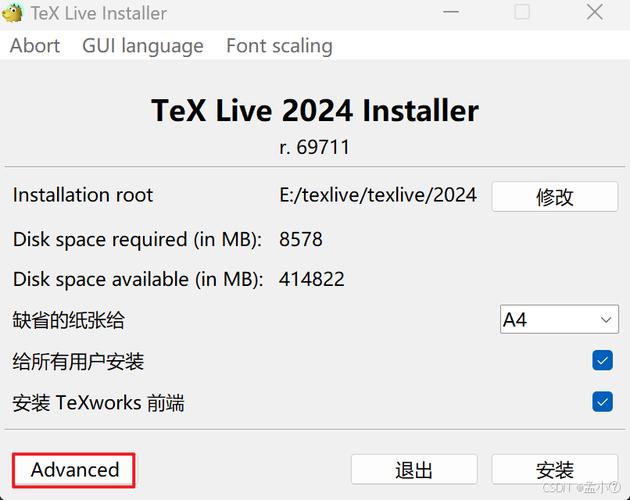Open the Font scaling menu
This screenshot has width=630, height=500.
279,45
